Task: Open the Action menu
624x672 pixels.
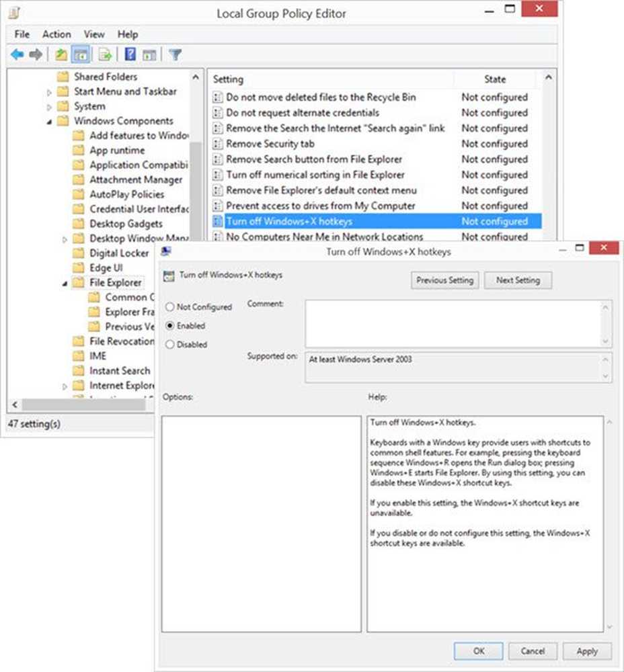Action: click(x=56, y=34)
